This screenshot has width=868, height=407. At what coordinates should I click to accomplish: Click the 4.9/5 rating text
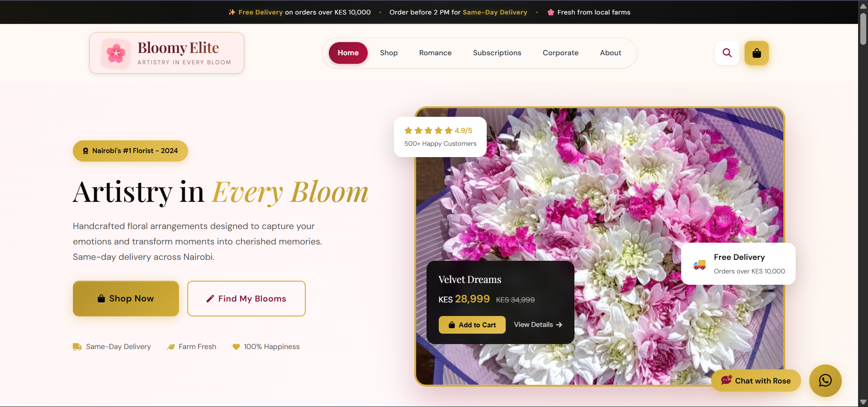click(x=463, y=130)
